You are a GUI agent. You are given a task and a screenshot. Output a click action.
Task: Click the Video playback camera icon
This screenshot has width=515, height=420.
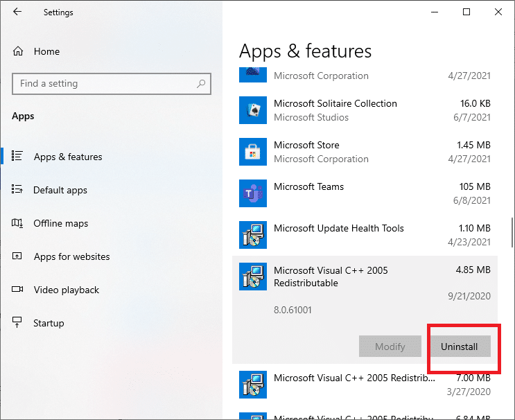17,289
